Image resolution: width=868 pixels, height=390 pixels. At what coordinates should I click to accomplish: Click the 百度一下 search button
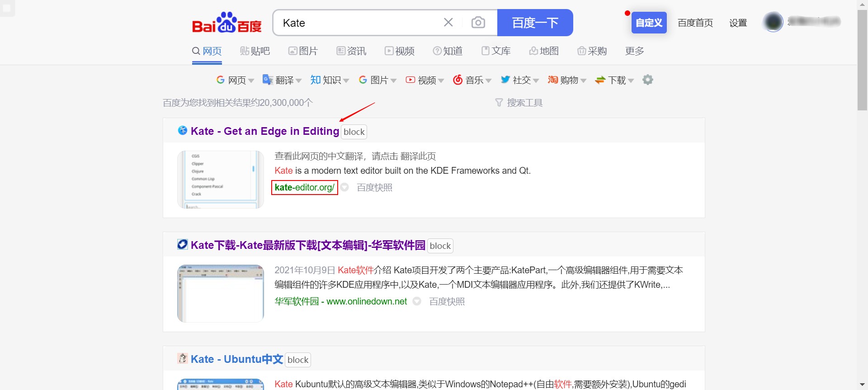pos(535,23)
